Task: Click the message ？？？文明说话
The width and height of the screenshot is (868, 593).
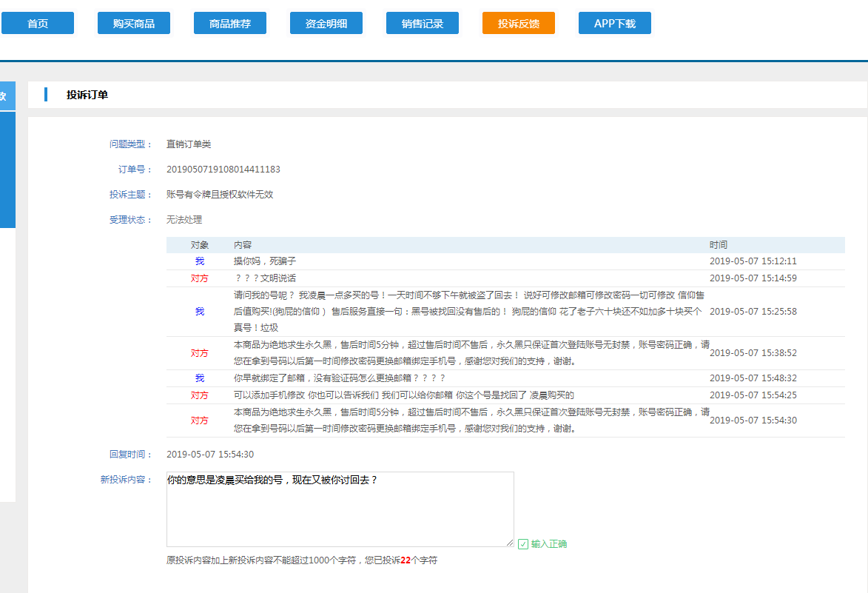Action: pyautogui.click(x=265, y=278)
